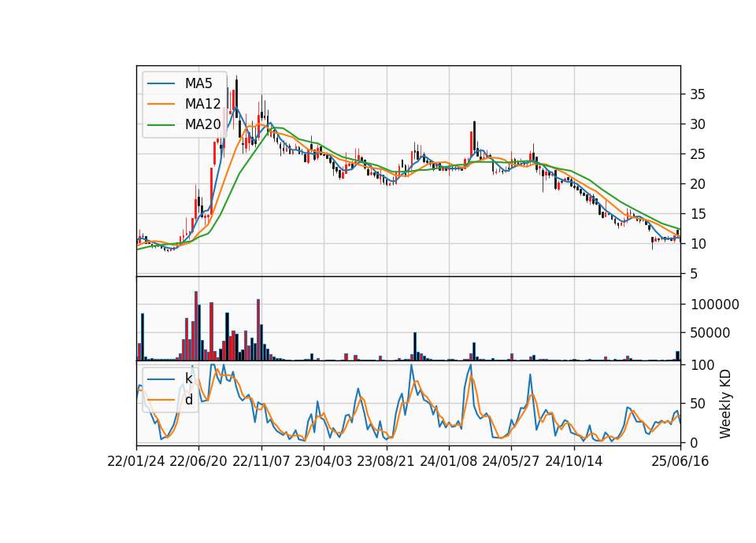
Task: Click the 24/05/27 date tick label
Action: pyautogui.click(x=511, y=461)
